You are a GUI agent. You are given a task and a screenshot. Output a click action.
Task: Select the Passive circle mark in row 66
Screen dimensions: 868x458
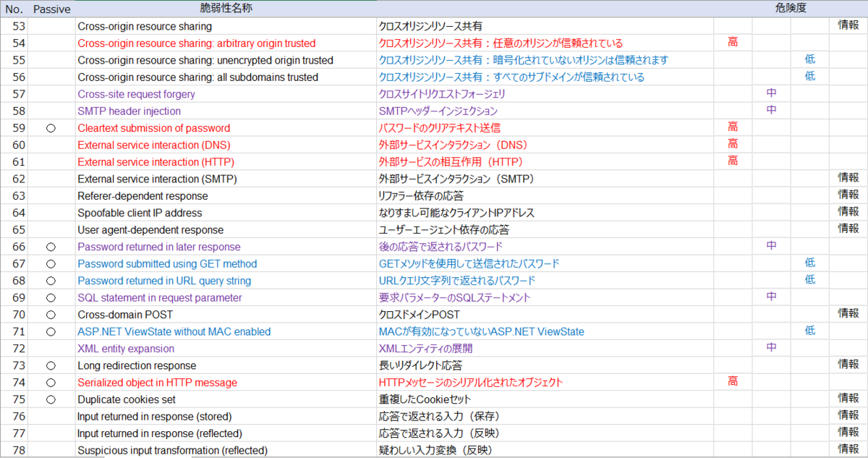[51, 247]
